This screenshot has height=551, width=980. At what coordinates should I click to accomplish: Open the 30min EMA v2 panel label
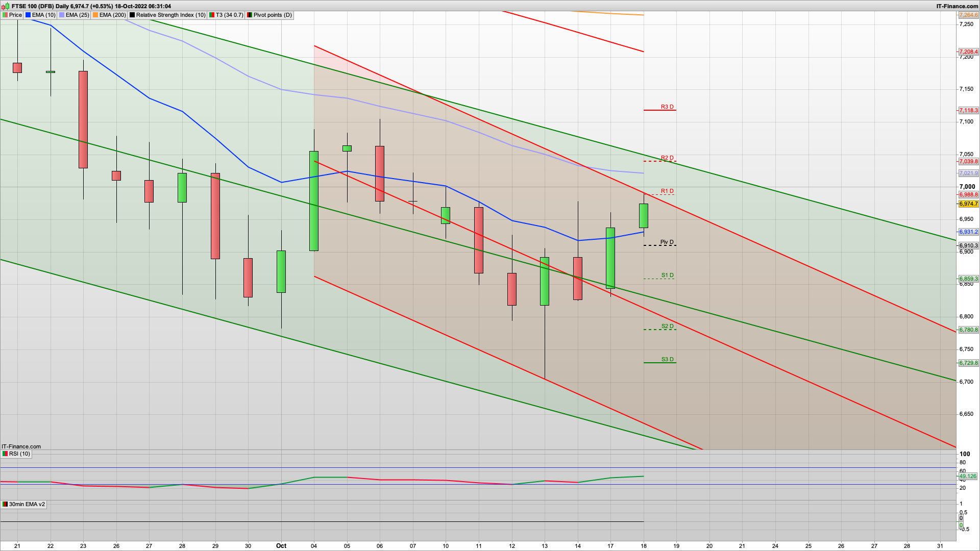coord(24,504)
